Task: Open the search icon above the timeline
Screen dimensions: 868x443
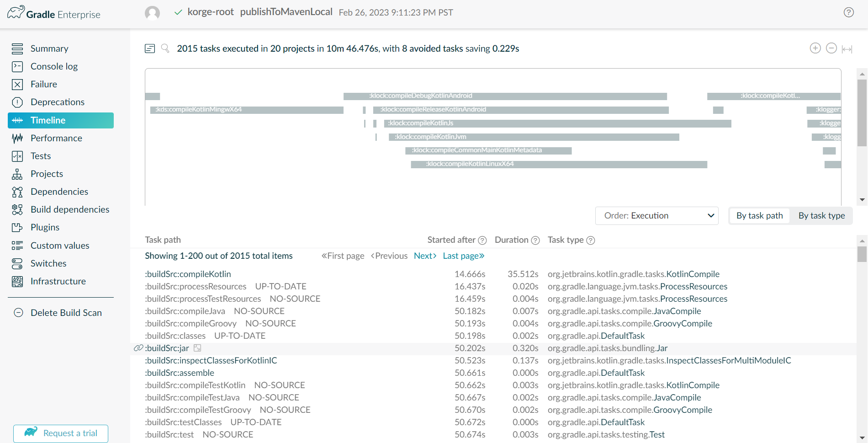Action: pos(165,48)
